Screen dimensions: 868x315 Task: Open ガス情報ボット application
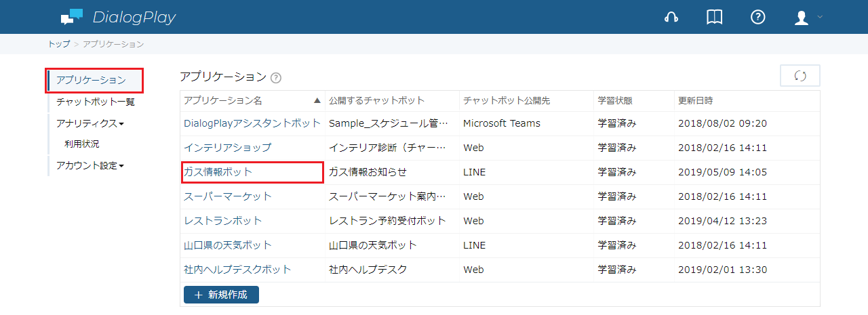click(x=218, y=172)
